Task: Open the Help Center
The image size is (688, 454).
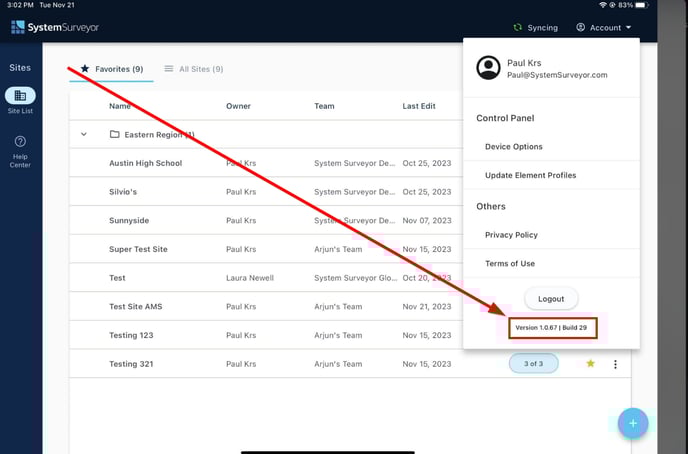Action: pyautogui.click(x=20, y=152)
